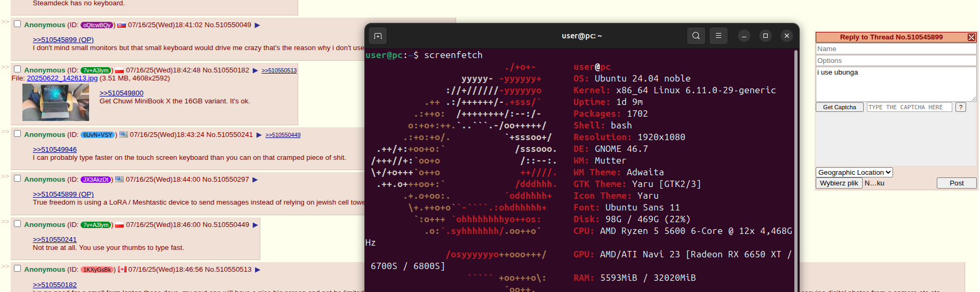980x292 pixels.
Task: Click post number No.510550297 to quote it
Action: 225,180
